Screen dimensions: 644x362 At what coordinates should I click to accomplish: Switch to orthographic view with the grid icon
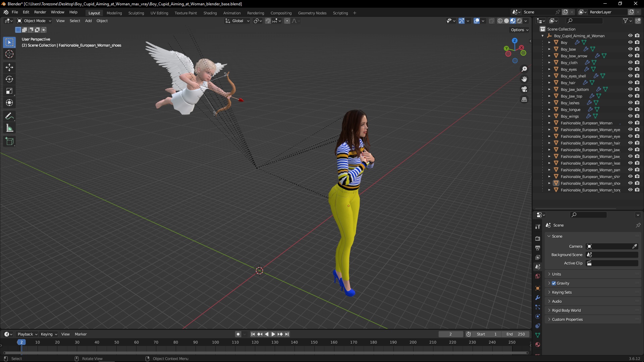pyautogui.click(x=524, y=100)
